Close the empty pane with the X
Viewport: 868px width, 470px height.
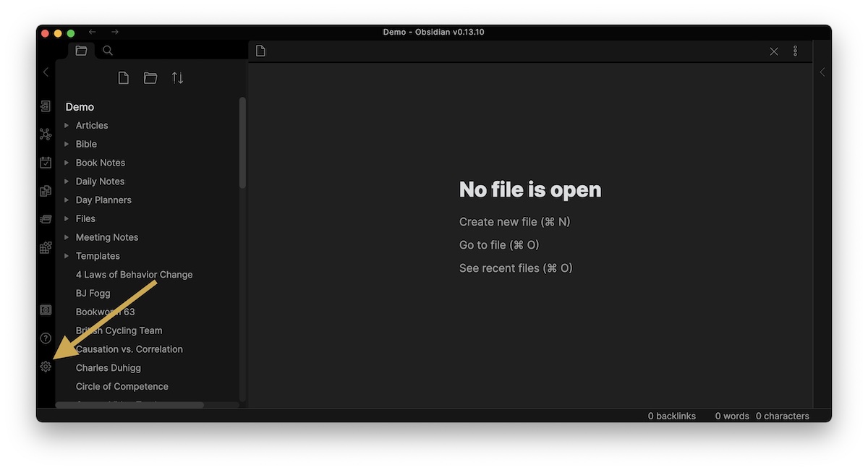[x=774, y=51]
